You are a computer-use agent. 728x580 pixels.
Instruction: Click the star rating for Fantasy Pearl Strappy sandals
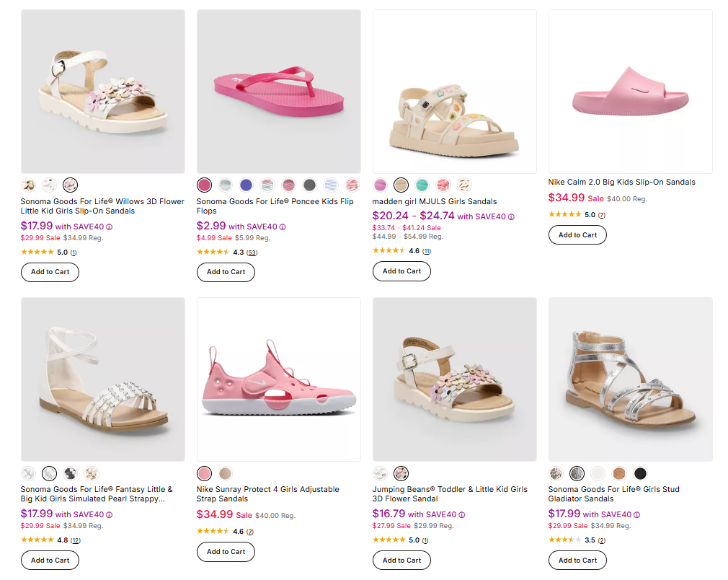tap(37, 540)
